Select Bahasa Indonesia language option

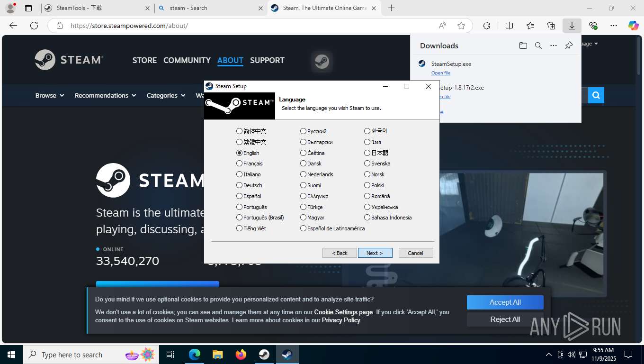coord(388,218)
